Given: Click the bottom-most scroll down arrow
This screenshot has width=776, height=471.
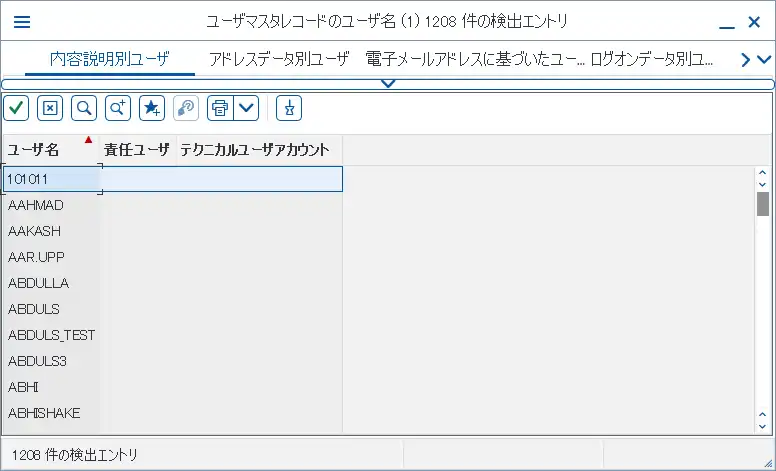Looking at the screenshot, I should [x=762, y=426].
